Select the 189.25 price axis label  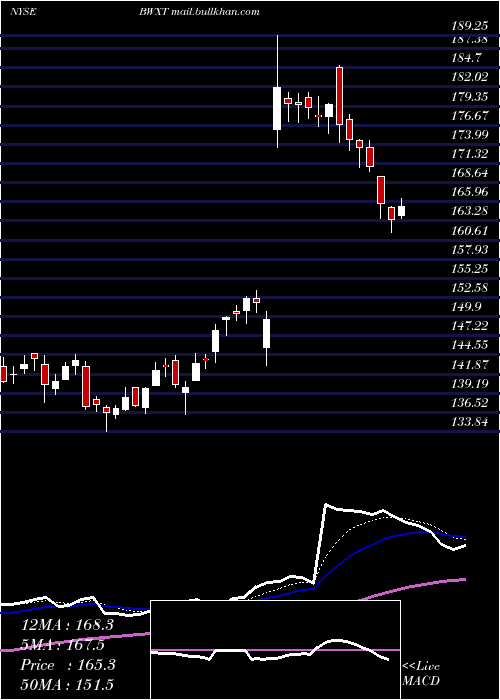tap(470, 26)
